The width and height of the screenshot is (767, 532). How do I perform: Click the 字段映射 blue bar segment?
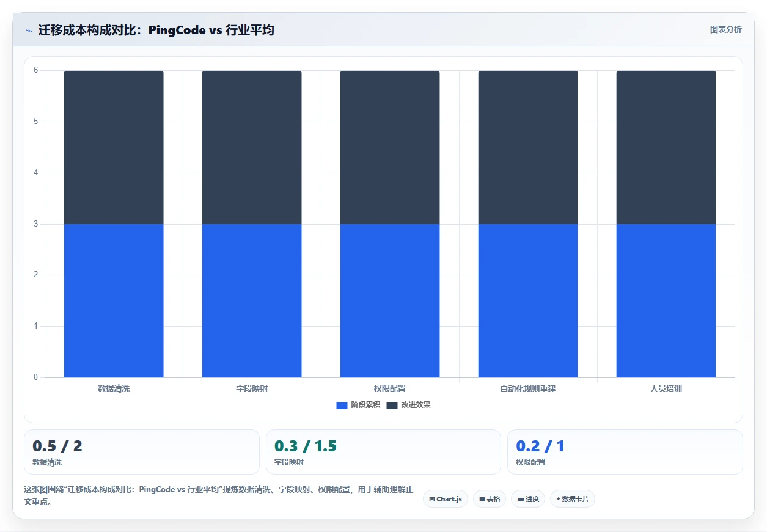click(x=252, y=301)
